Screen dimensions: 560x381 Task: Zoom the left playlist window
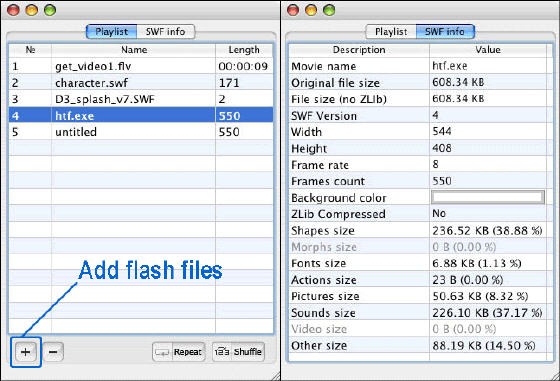(50, 10)
